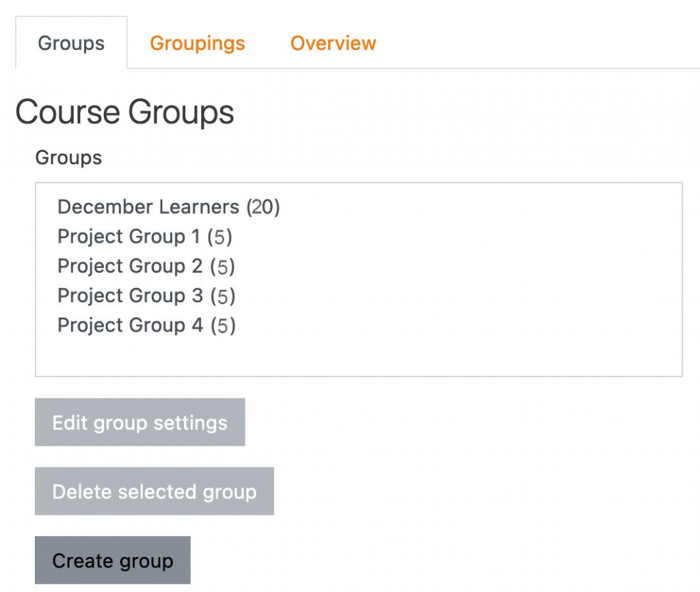This screenshot has width=700, height=592.
Task: Open the Overview tab
Action: (333, 43)
